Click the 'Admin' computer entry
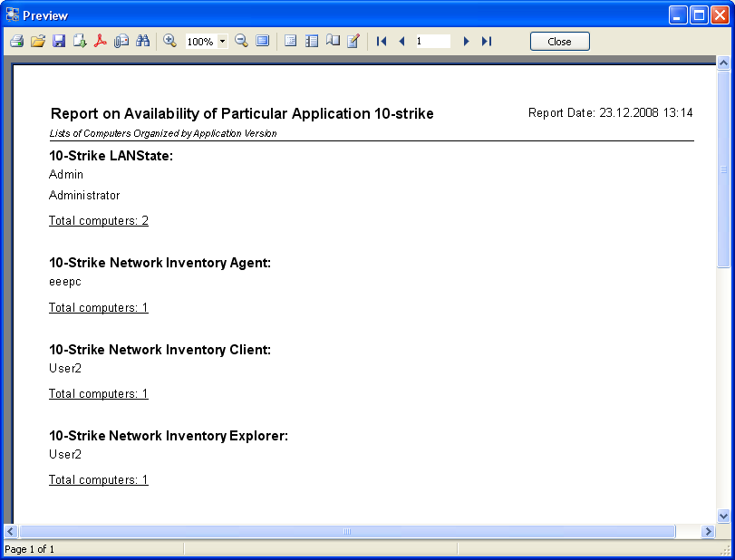Viewport: 735px width, 560px height. click(66, 174)
